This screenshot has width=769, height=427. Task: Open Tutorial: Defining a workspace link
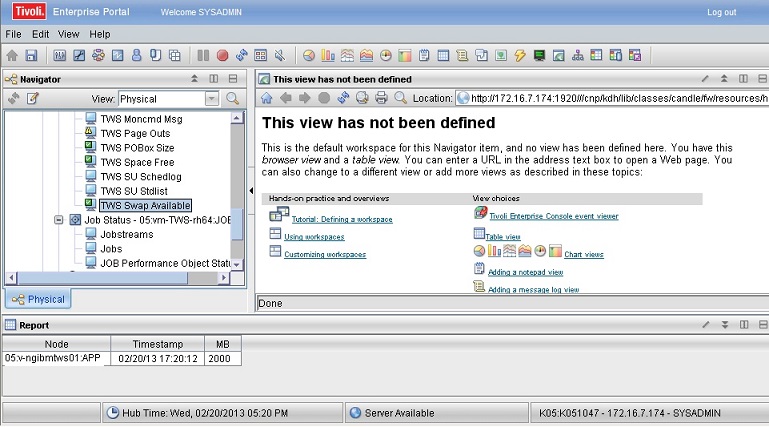coord(342,219)
